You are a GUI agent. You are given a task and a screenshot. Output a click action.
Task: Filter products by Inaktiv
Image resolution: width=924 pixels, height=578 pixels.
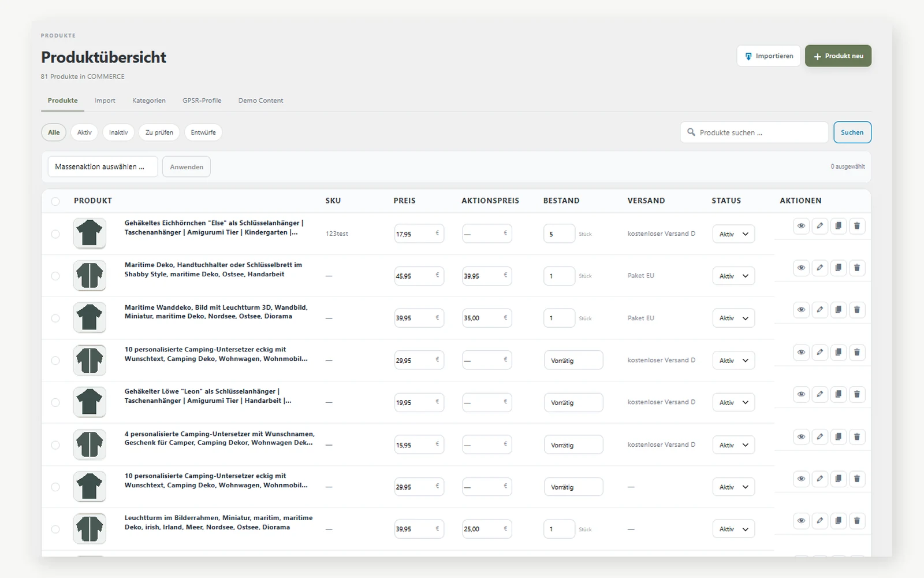click(118, 132)
